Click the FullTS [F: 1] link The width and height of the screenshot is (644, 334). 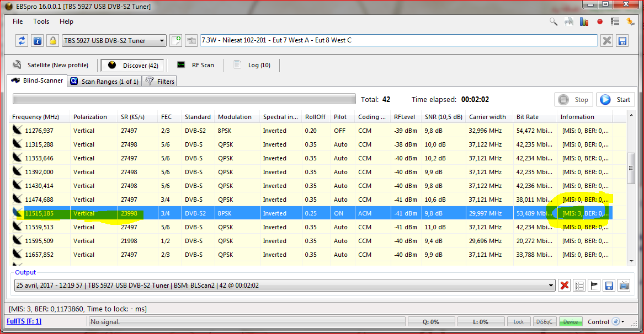coord(24,321)
